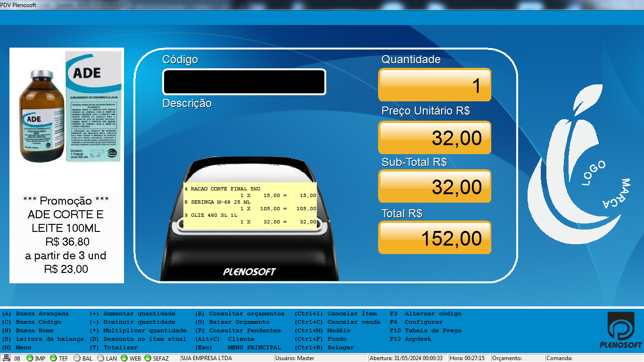
Task: Click the Total R$ 152,00 box
Action: [x=435, y=238]
